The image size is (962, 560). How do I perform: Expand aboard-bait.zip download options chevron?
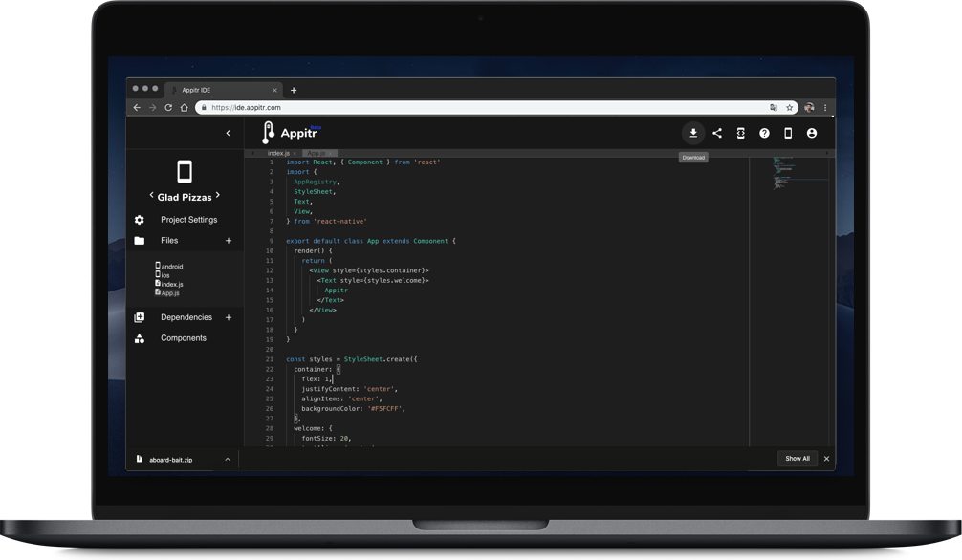(228, 459)
